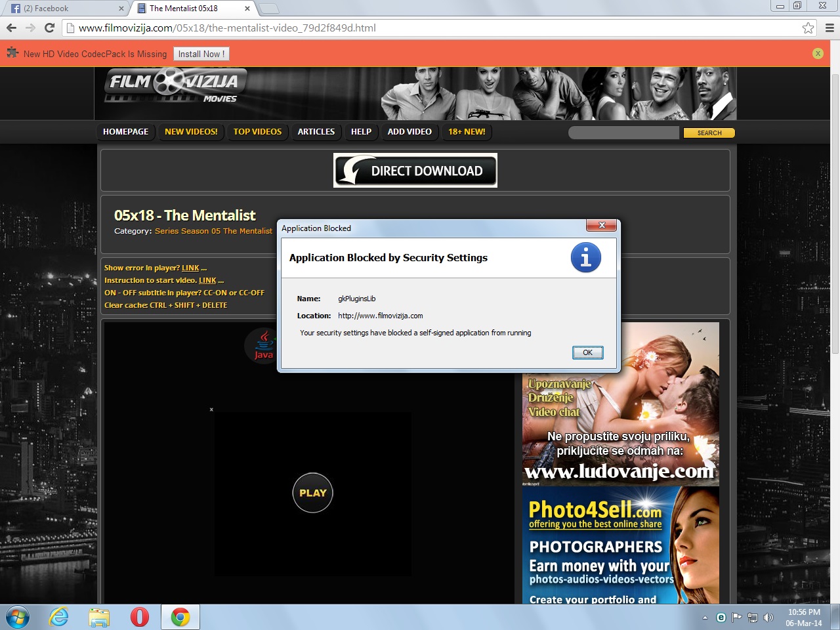Choose ADD VIDEO in the site menu
The width and height of the screenshot is (840, 630).
409,132
